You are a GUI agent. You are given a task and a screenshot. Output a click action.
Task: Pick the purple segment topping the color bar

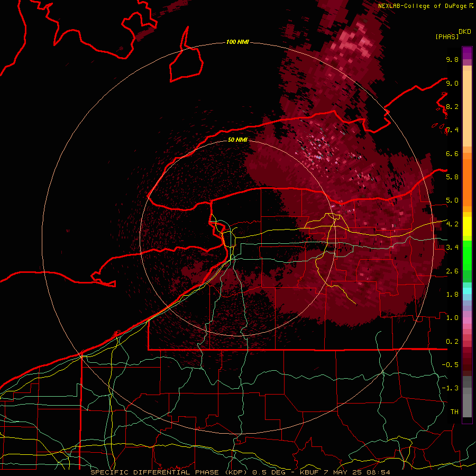click(x=467, y=53)
